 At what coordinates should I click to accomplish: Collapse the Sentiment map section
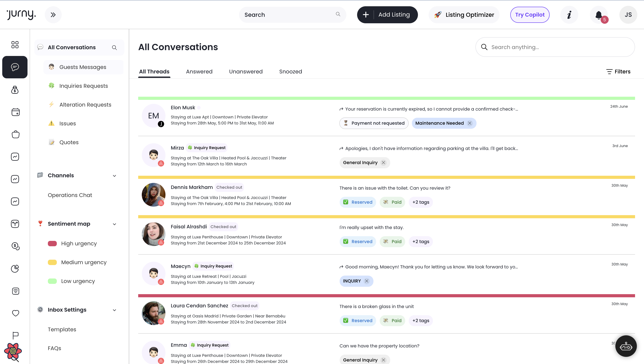pos(114,224)
